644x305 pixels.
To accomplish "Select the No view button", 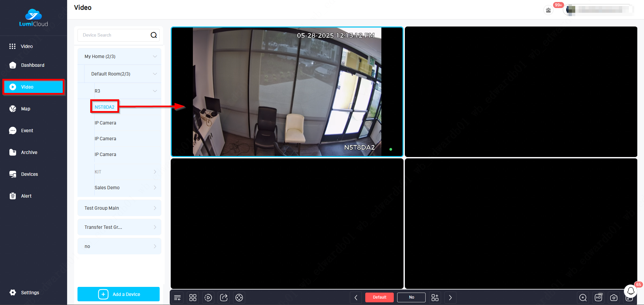I will tap(411, 297).
